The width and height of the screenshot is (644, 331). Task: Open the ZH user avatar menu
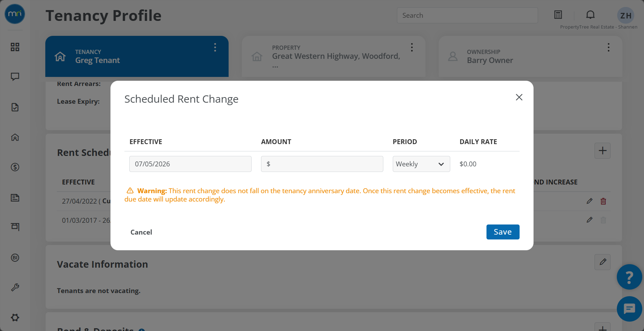(626, 15)
